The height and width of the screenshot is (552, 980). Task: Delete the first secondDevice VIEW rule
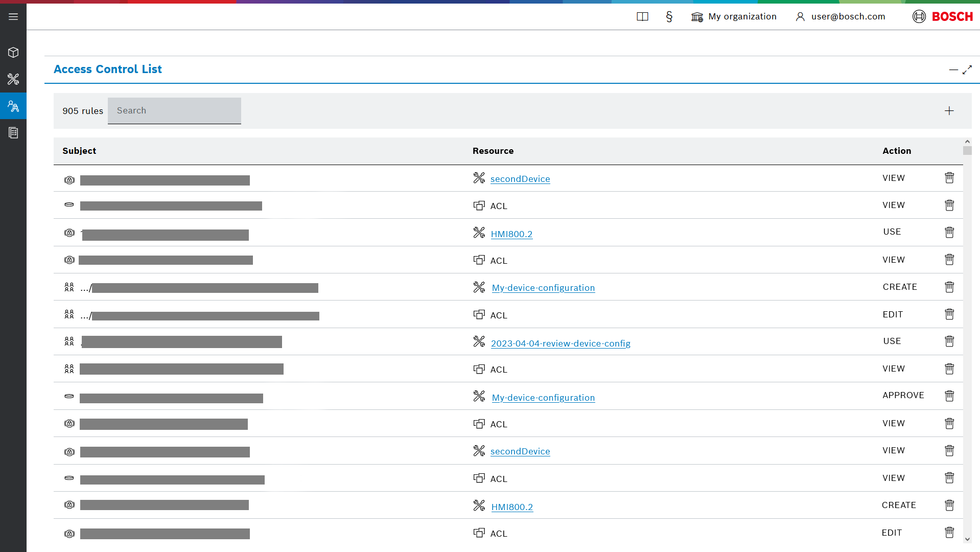click(949, 178)
